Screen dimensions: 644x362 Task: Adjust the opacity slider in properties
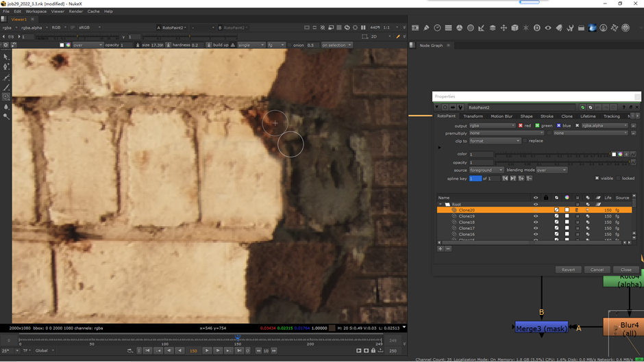pos(562,163)
